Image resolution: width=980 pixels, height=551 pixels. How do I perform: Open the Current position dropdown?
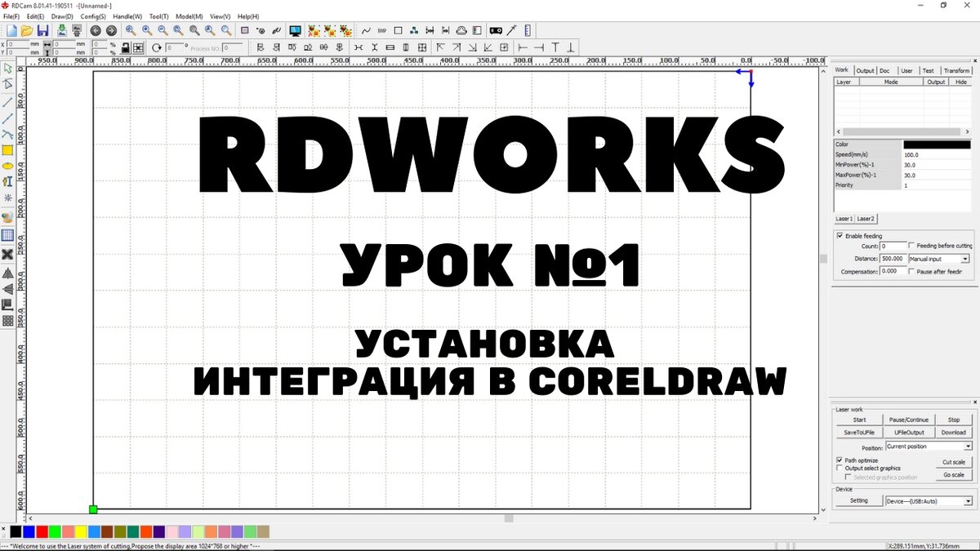click(x=929, y=447)
